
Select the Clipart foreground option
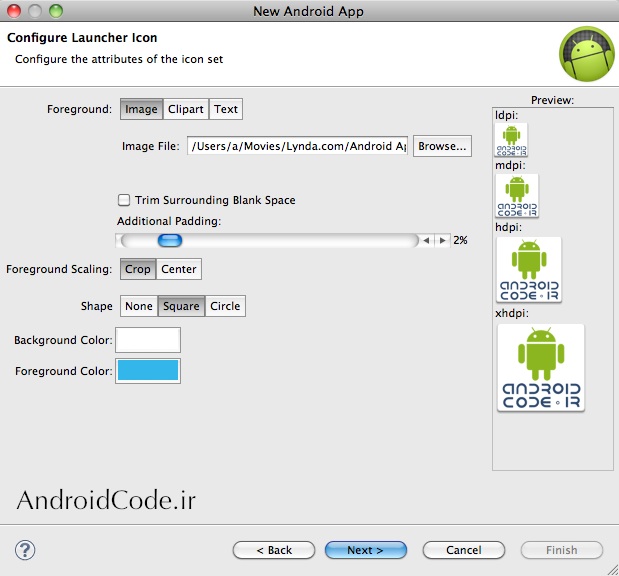tap(186, 109)
